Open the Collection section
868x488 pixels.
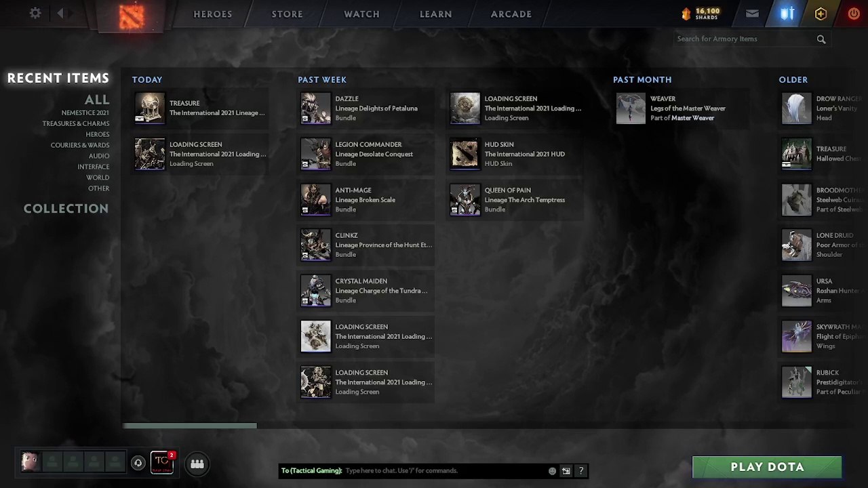[66, 209]
